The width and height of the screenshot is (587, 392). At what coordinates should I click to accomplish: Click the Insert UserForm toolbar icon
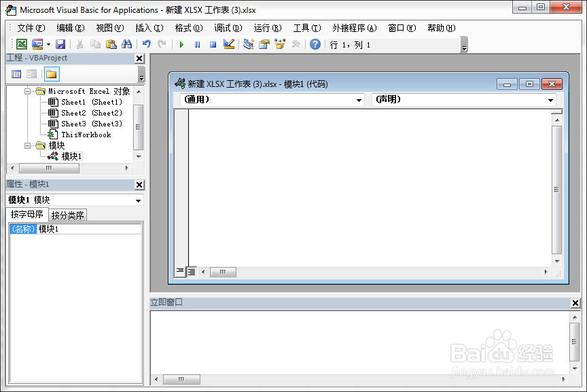(37, 44)
